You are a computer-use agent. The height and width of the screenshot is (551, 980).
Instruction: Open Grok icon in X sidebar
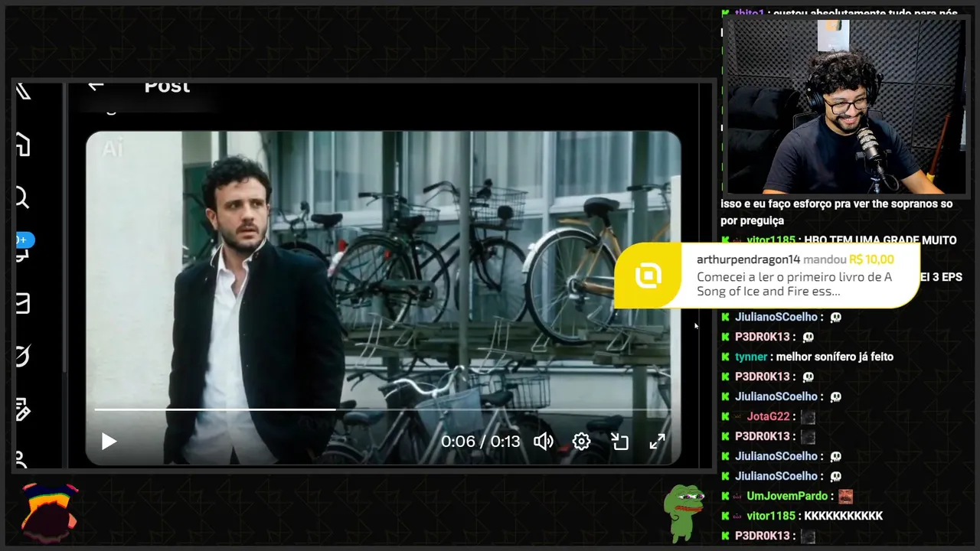click(23, 356)
